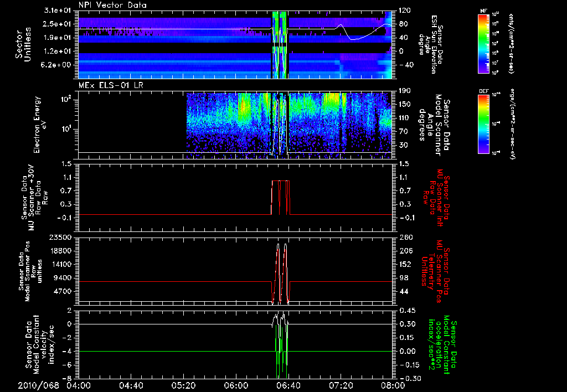
Task: Click the '2010/068' date label
Action: [x=38, y=385]
